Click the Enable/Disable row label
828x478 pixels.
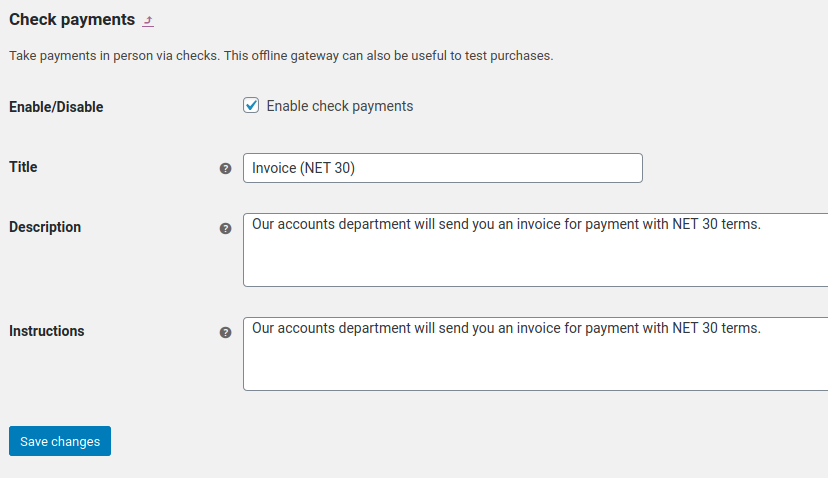pos(56,107)
